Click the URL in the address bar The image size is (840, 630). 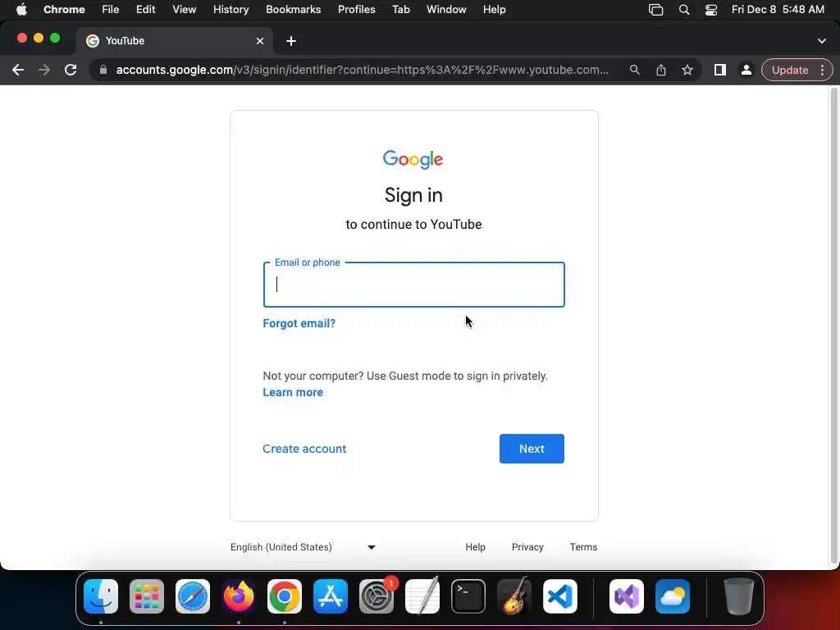click(x=362, y=71)
